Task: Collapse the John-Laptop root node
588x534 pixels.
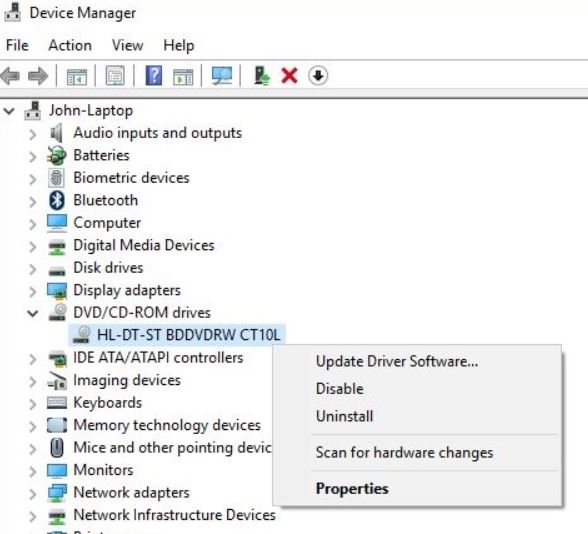Action: (9, 111)
